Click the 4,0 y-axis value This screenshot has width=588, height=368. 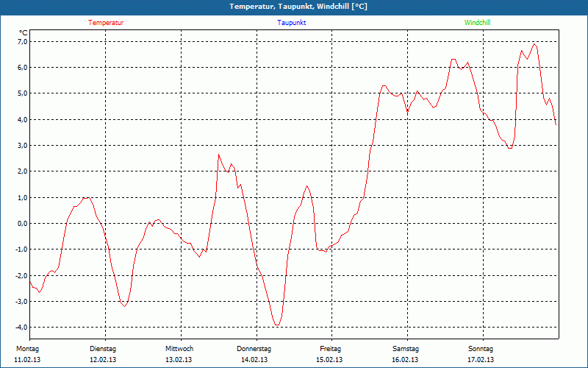tap(23, 119)
